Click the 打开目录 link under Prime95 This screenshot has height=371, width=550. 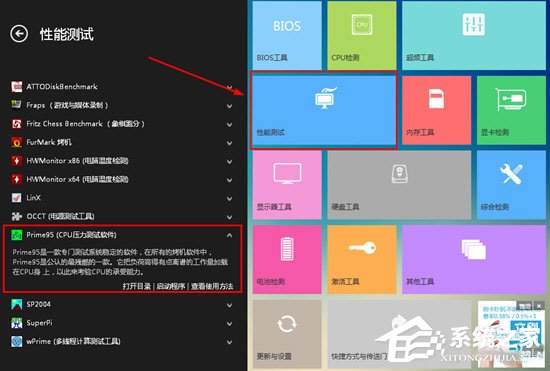[137, 286]
